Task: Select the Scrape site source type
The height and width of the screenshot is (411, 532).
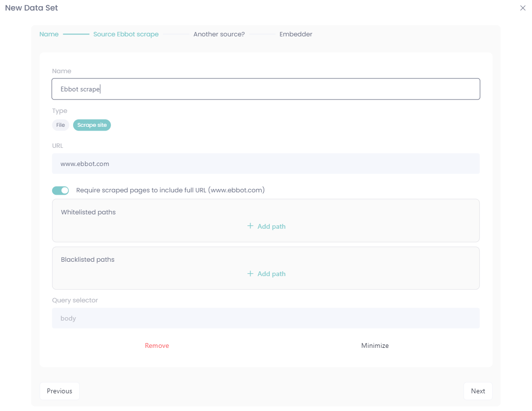Action: 92,125
